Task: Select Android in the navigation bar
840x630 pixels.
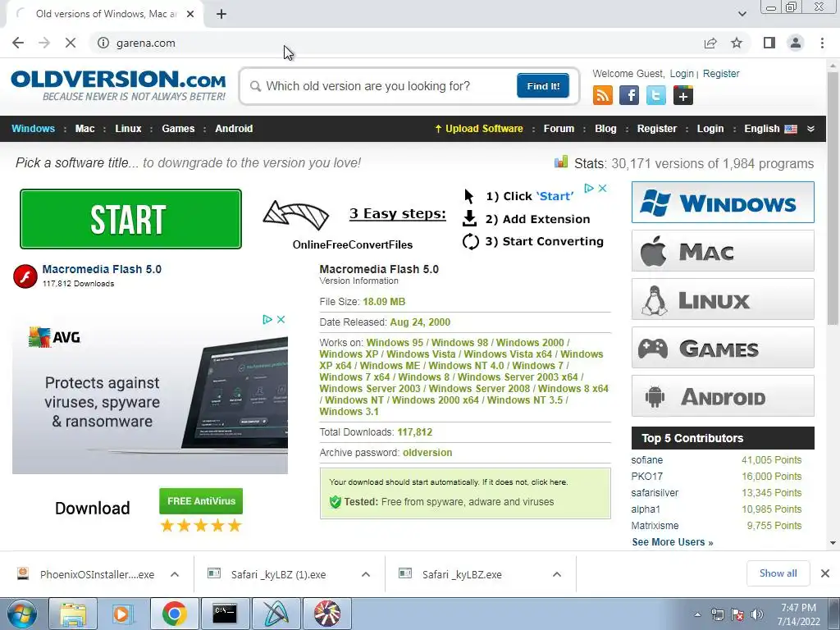Action: [234, 129]
